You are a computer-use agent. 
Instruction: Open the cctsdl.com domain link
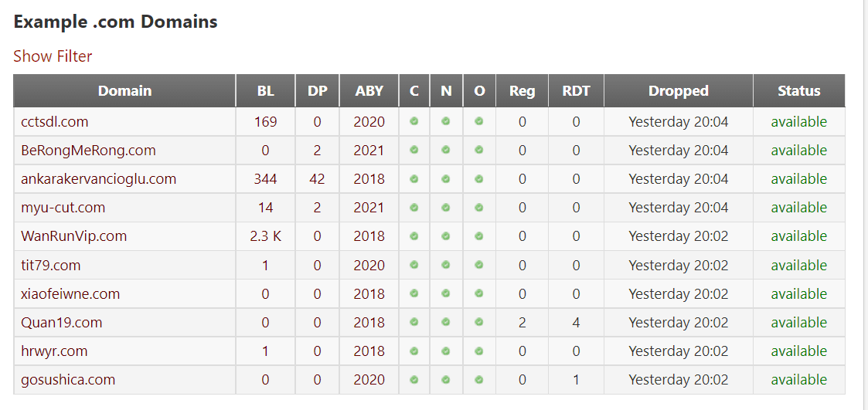coord(55,122)
